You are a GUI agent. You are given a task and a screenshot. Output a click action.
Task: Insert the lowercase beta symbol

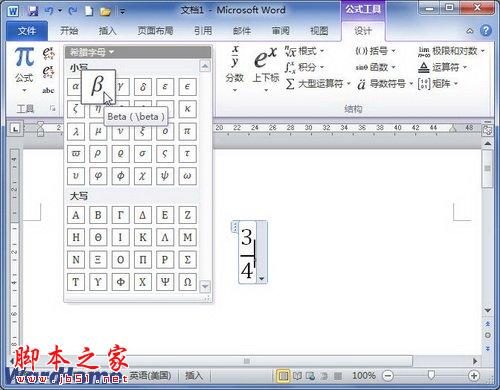coord(98,86)
